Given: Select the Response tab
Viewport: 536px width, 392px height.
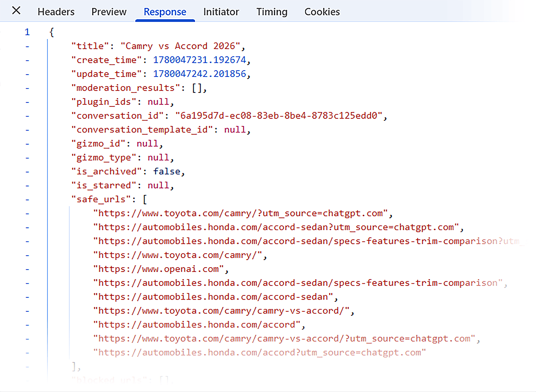Looking at the screenshot, I should click(x=165, y=12).
